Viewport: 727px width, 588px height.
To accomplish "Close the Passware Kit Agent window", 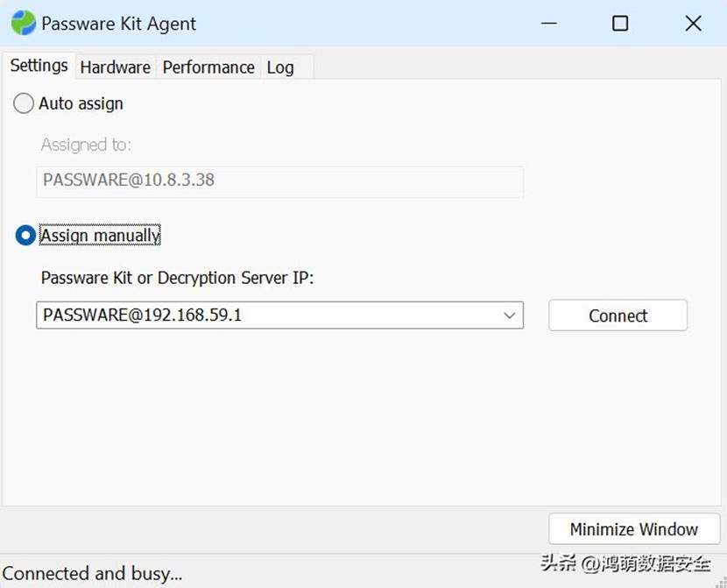I will (693, 23).
